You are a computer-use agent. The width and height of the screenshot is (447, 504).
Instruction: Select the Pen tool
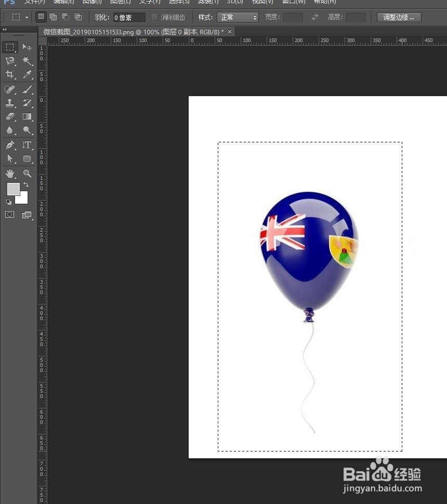click(x=10, y=145)
